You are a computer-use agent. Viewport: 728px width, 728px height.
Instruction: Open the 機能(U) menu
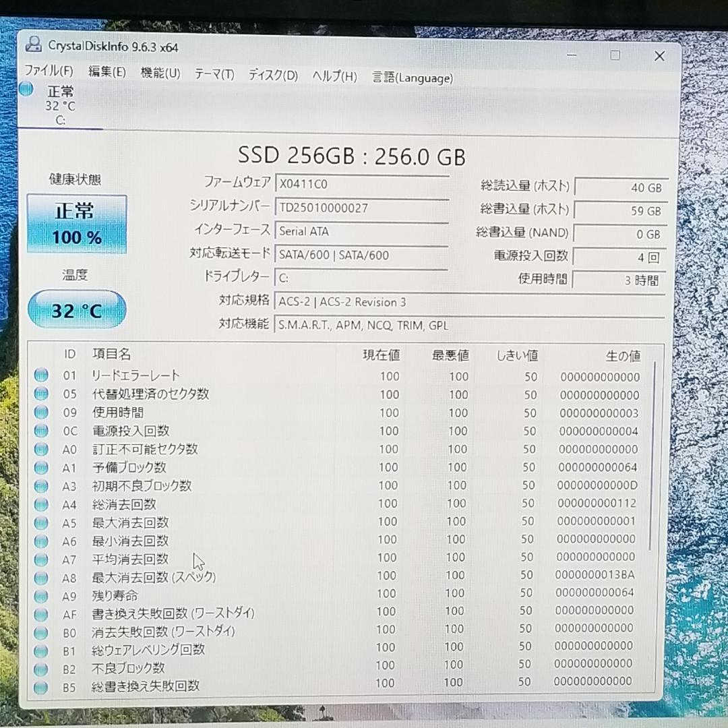tap(160, 75)
